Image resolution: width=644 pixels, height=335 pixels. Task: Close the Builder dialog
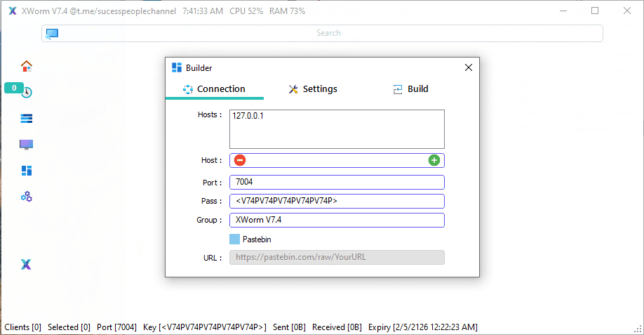point(468,67)
